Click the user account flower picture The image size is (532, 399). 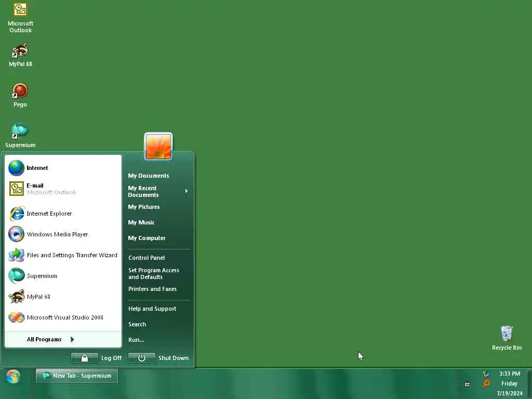pos(158,146)
